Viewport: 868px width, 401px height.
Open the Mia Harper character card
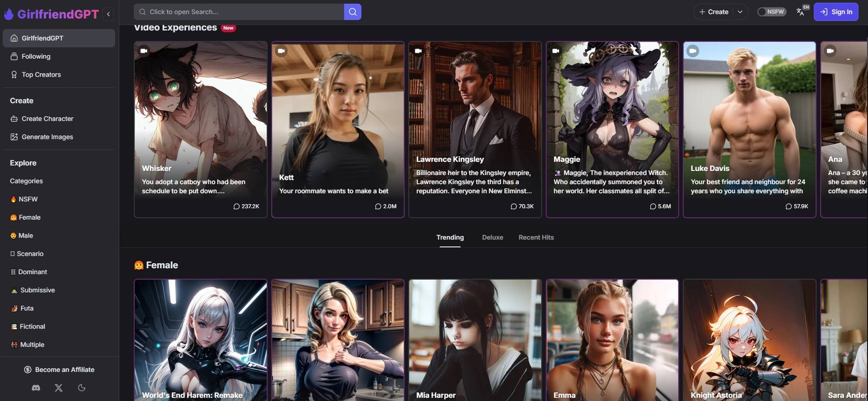[475, 340]
